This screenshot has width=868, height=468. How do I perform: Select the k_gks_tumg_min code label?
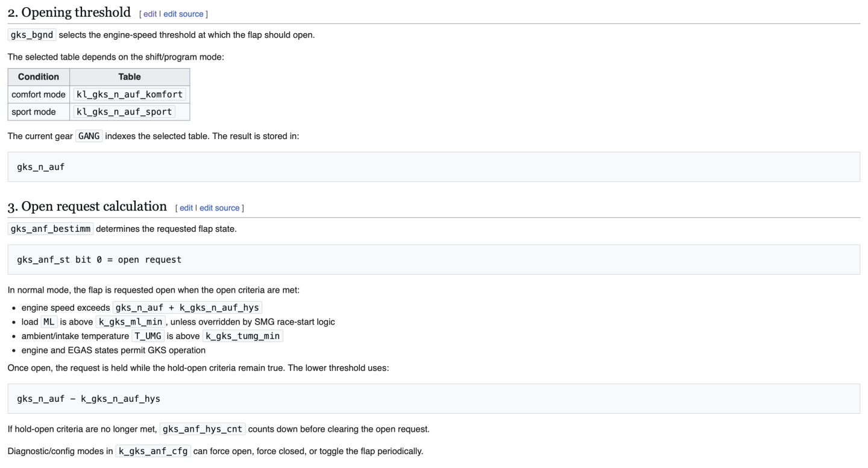(x=242, y=336)
